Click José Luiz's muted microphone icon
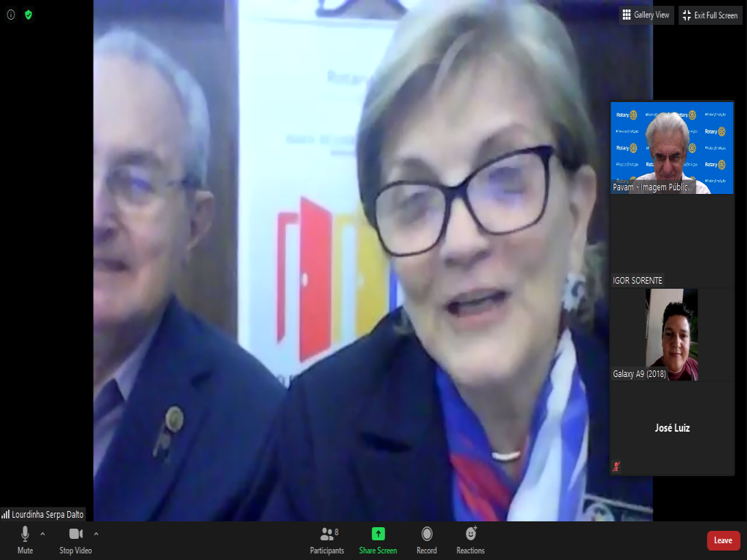The image size is (747, 560). (617, 467)
